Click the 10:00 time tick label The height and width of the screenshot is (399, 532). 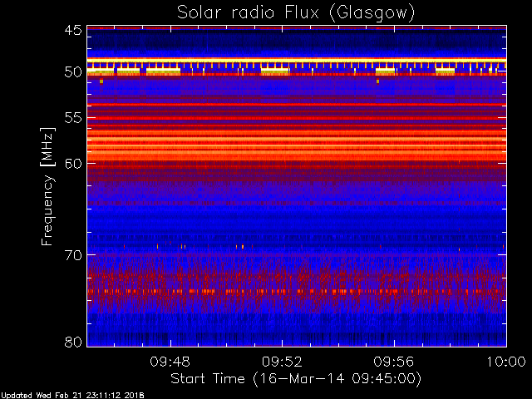pos(506,362)
